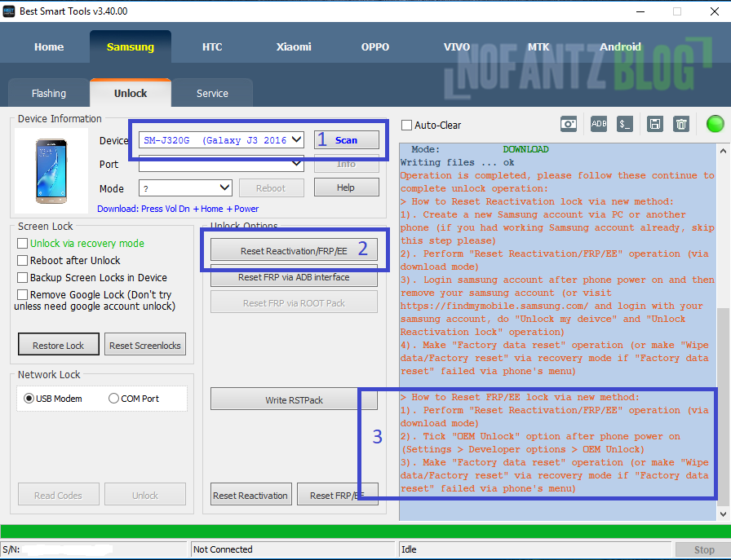The height and width of the screenshot is (560, 731).
Task: Close the Best Smart Tools window
Action: point(714,11)
